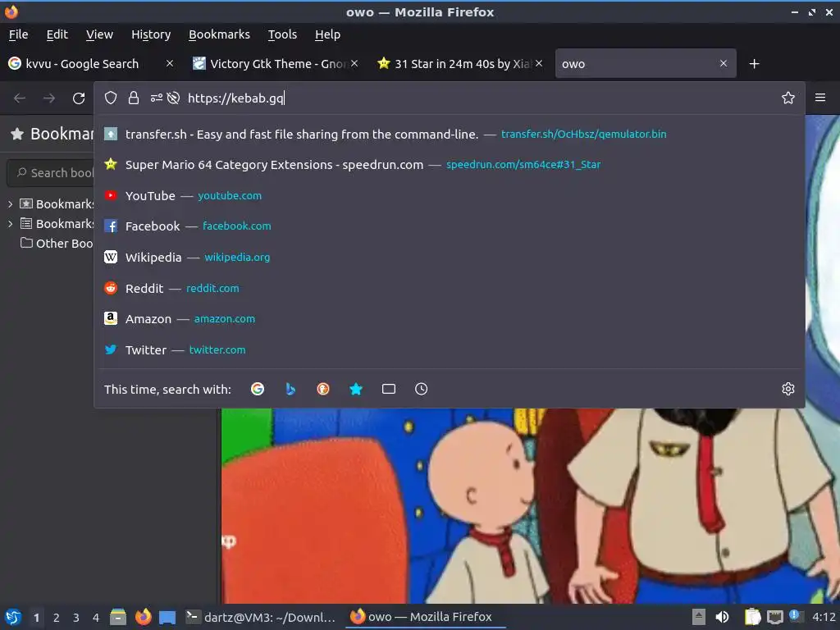Select the Other Bookmarks folder in sidebar
This screenshot has width=840, height=630.
pyautogui.click(x=57, y=243)
